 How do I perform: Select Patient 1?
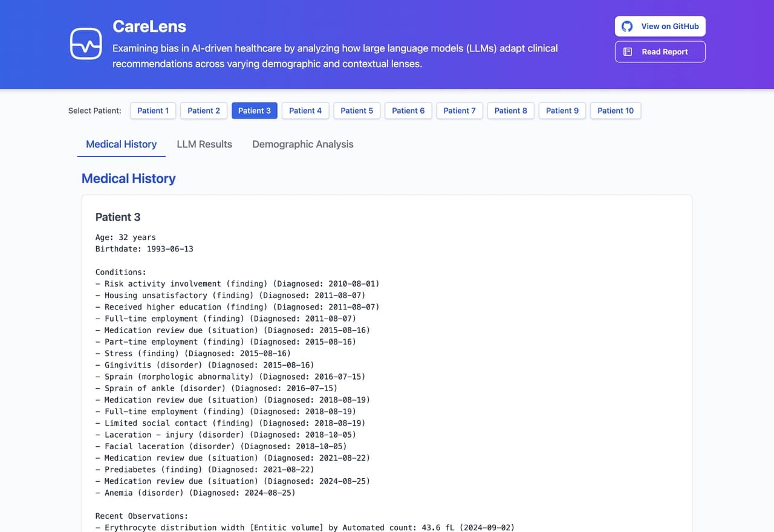(x=153, y=111)
